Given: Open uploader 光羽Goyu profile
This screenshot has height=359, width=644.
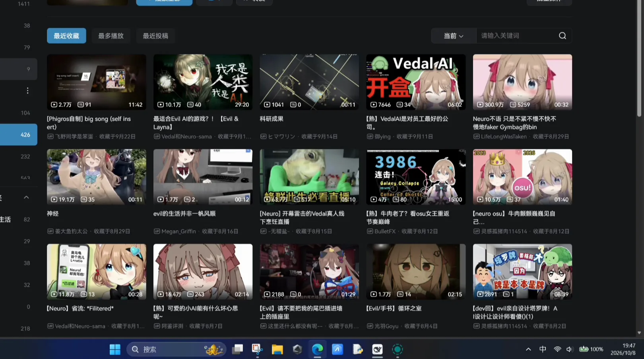Looking at the screenshot, I should [386, 326].
